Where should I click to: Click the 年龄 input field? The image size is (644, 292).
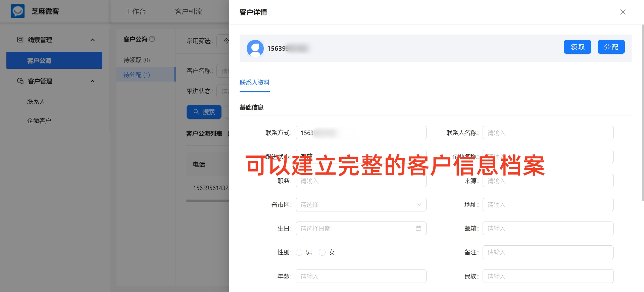click(x=361, y=276)
